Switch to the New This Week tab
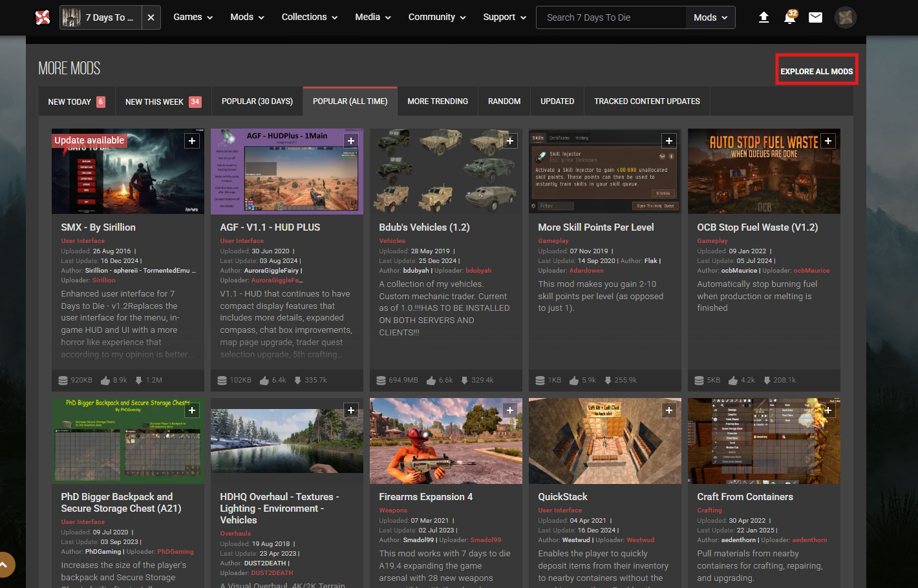Viewport: 918px width, 588px height. click(x=163, y=101)
